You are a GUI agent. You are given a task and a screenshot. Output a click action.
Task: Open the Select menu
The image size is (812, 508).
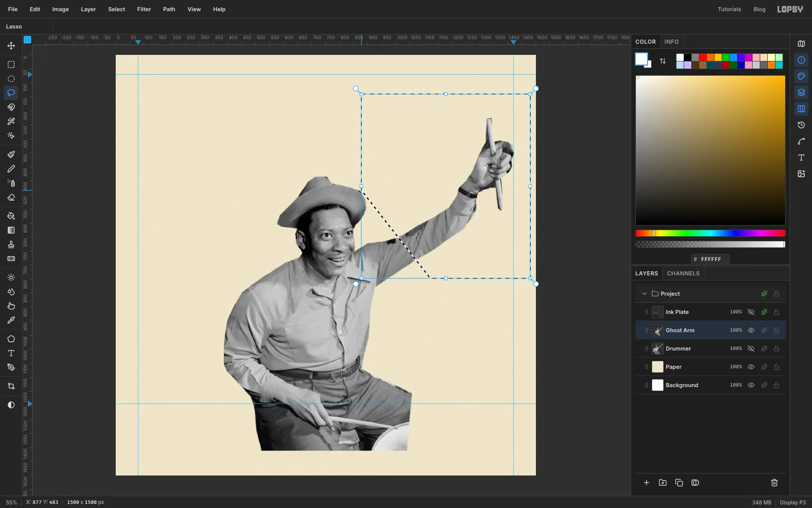(117, 9)
